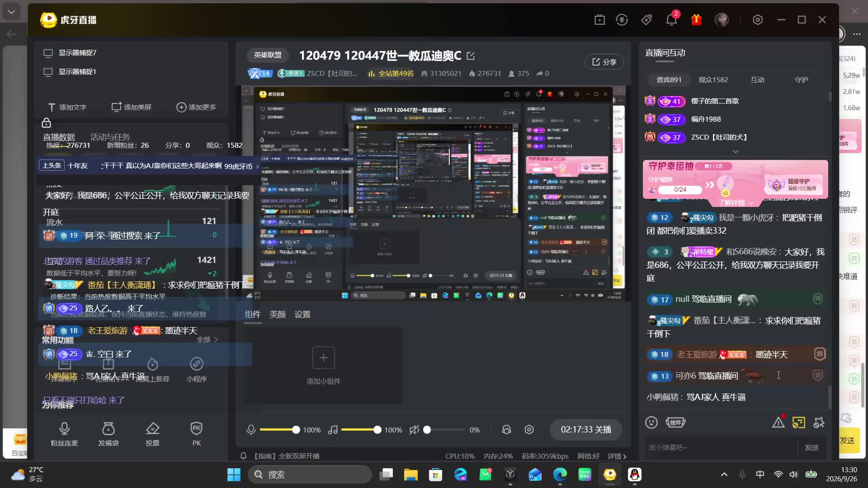Open the emoji picker in chat
Image resolution: width=868 pixels, height=488 pixels.
click(x=651, y=422)
